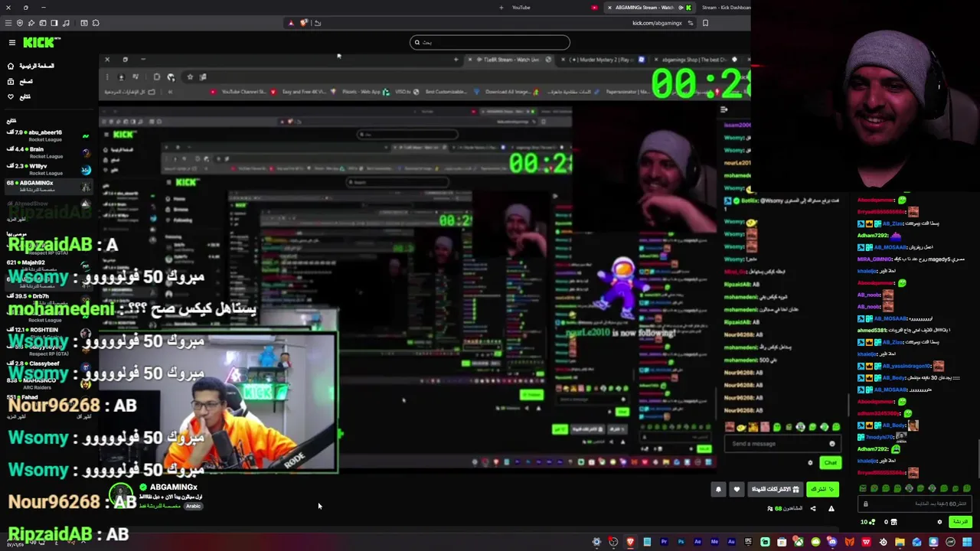Click the chat message input in right panel
Image resolution: width=980 pixels, height=551 pixels.
[x=916, y=504]
